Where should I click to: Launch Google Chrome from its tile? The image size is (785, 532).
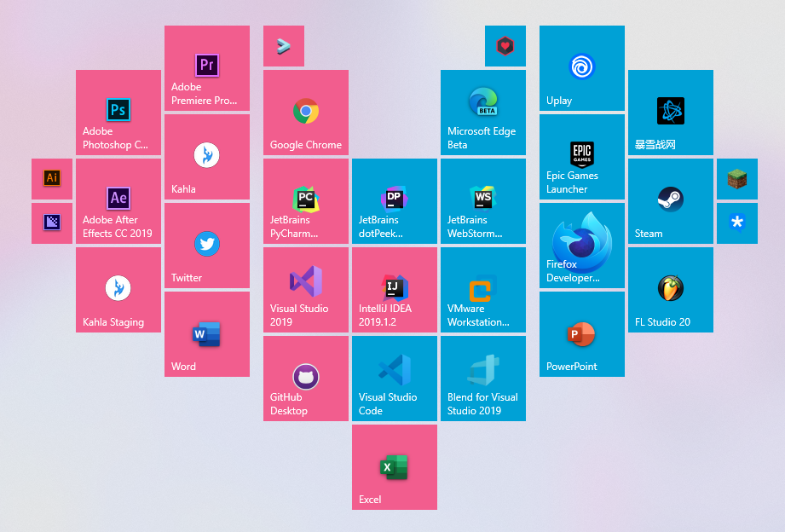pyautogui.click(x=305, y=113)
